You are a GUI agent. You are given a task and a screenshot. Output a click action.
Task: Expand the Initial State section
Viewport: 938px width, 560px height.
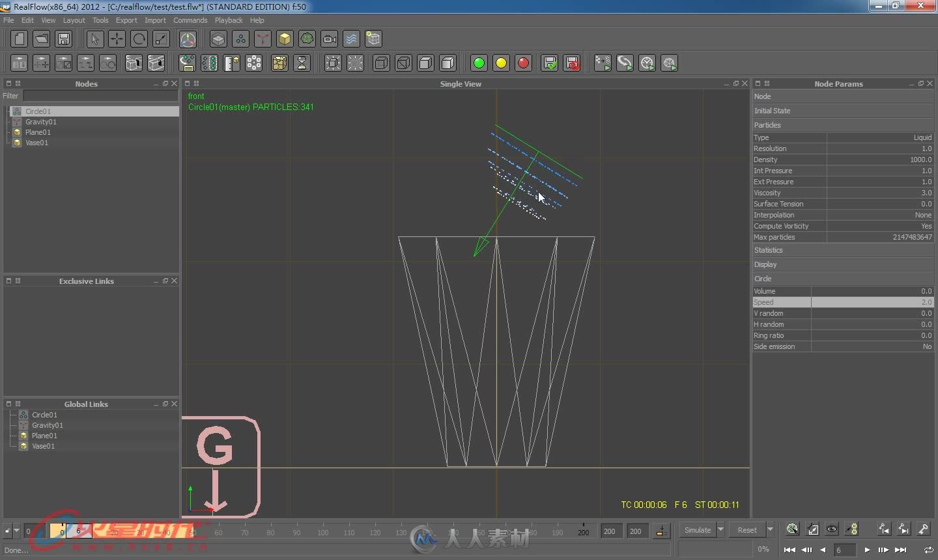(x=843, y=111)
